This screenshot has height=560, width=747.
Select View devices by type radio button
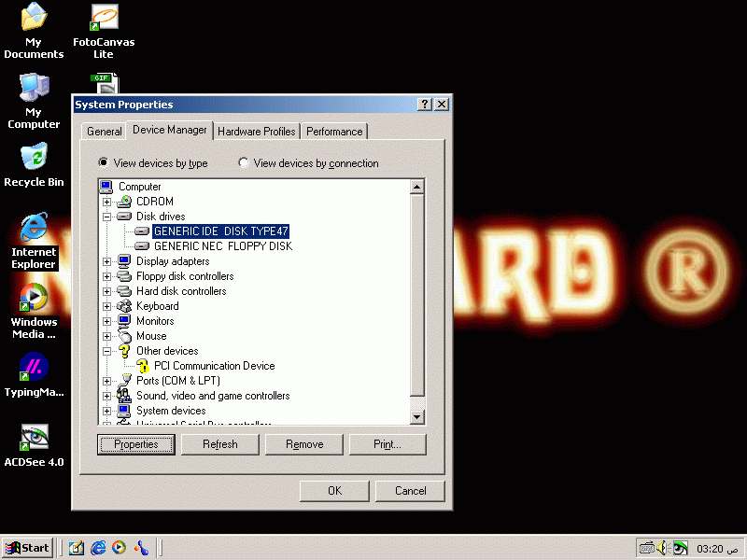[104, 162]
